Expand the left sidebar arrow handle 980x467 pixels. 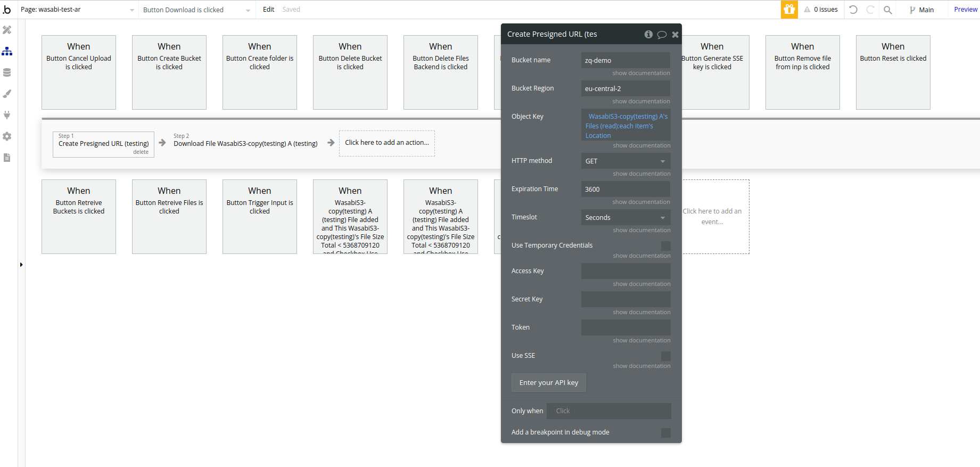point(21,265)
